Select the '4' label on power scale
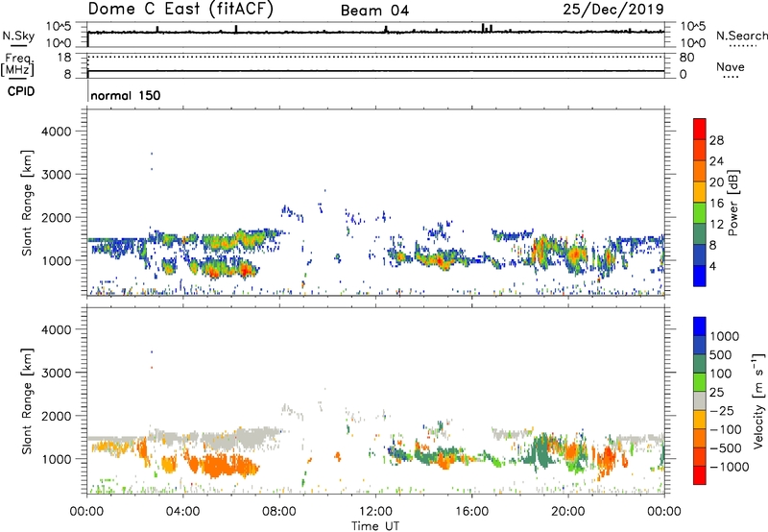The height and width of the screenshot is (532, 768). (x=712, y=266)
